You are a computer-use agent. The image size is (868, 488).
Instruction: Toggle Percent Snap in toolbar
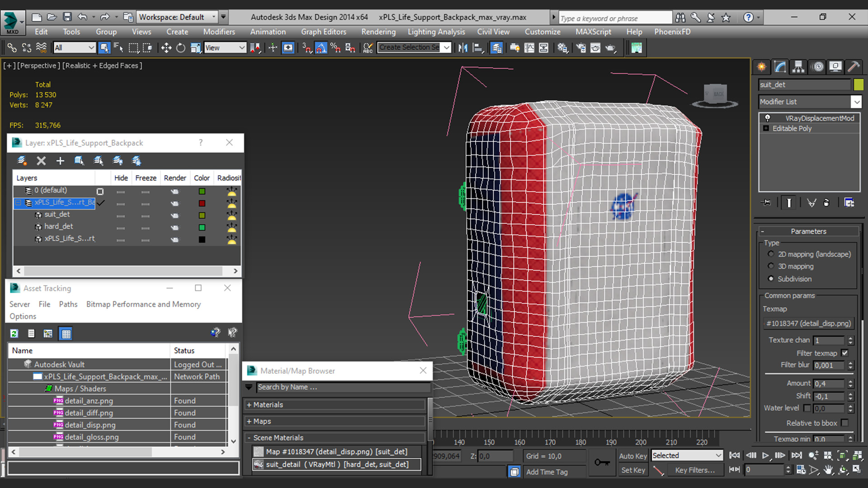pos(335,47)
